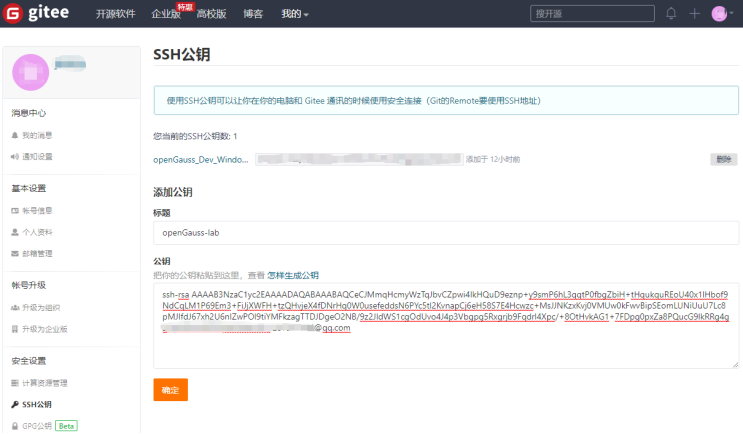This screenshot has width=743, height=434.
Task: Click the 帐号升级 sidebar heading
Action: click(x=28, y=285)
